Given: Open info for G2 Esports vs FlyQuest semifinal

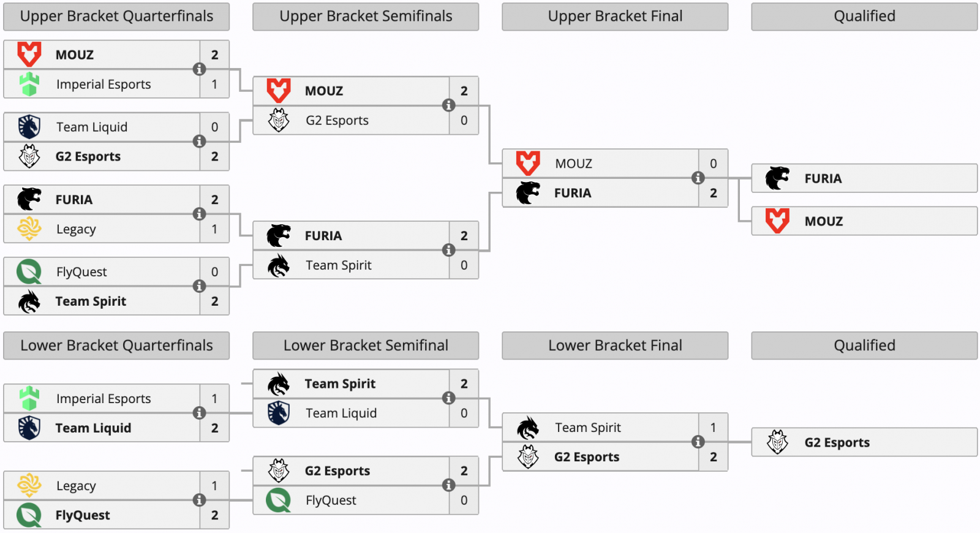Looking at the screenshot, I should [x=449, y=485].
